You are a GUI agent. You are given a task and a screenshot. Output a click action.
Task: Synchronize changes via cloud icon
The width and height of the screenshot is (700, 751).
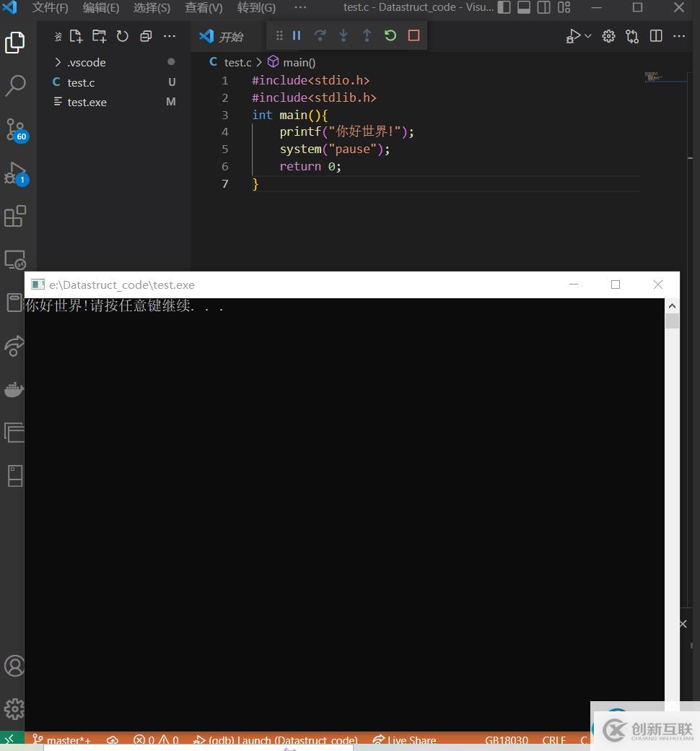[113, 740]
